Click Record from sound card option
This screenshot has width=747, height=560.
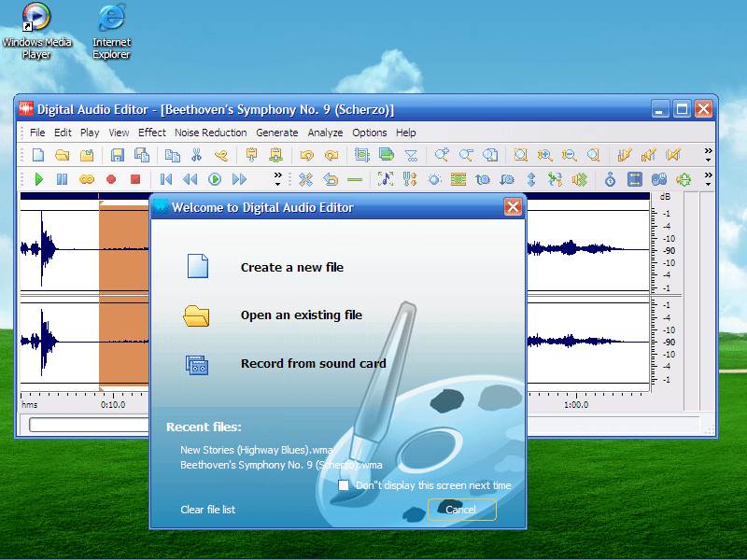pos(313,363)
